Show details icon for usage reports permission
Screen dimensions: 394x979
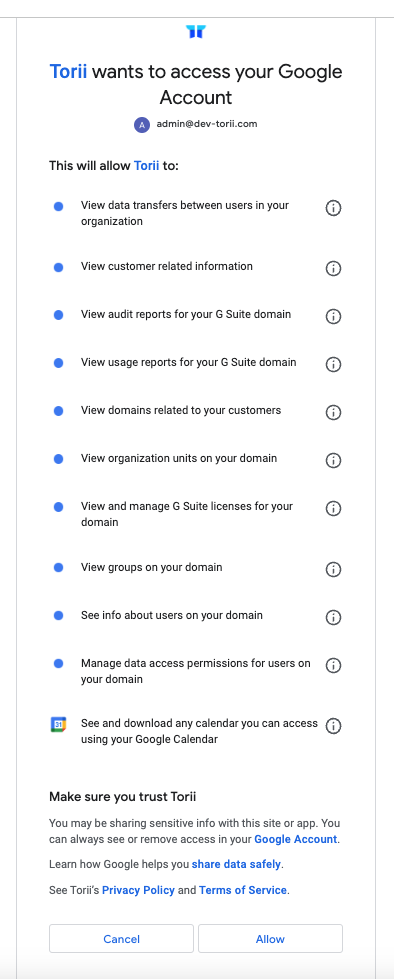(333, 365)
